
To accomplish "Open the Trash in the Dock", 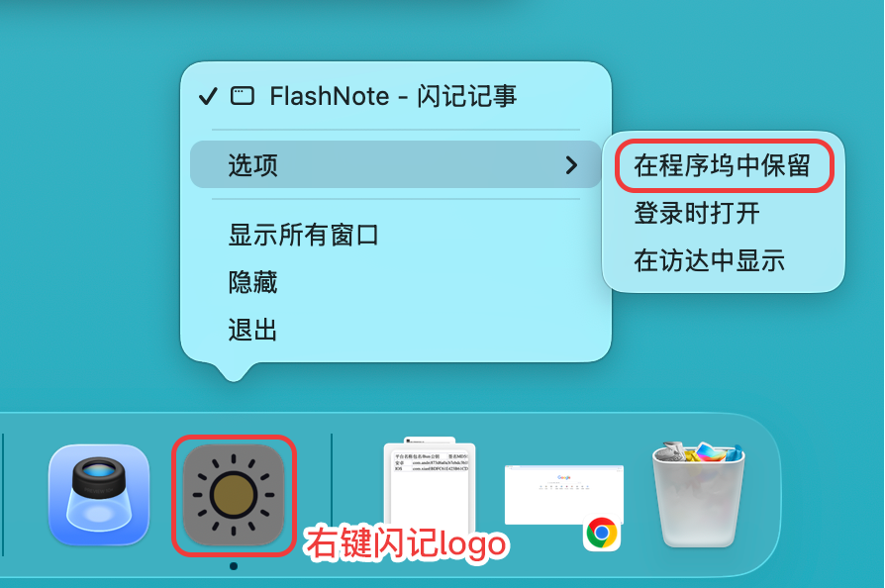I will [x=699, y=494].
